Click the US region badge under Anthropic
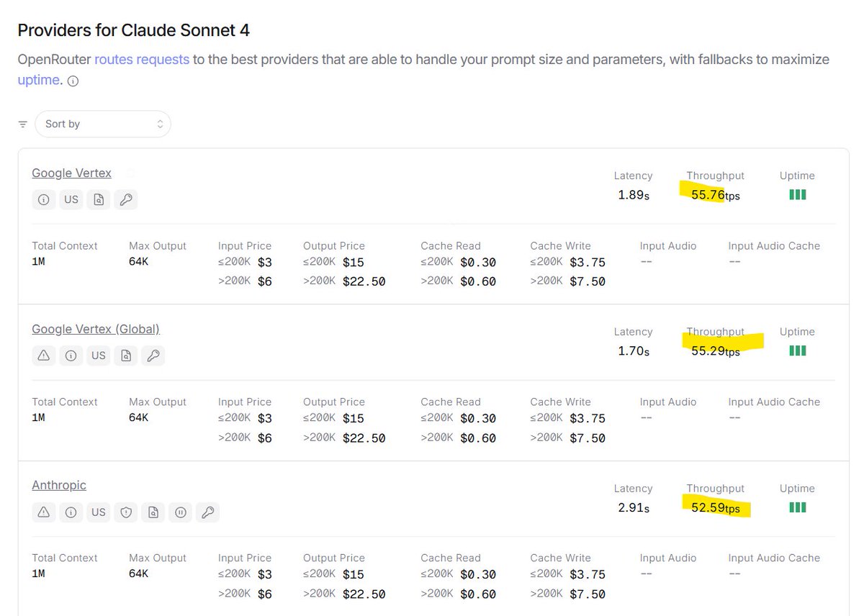Image resolution: width=864 pixels, height=616 pixels. pos(99,512)
